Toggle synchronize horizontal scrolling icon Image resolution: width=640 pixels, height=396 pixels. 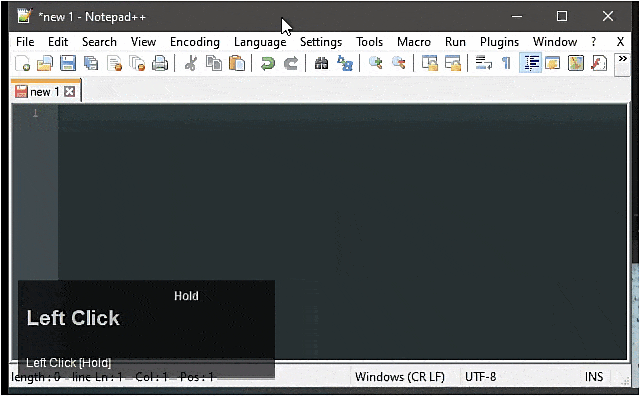pyautogui.click(x=453, y=63)
